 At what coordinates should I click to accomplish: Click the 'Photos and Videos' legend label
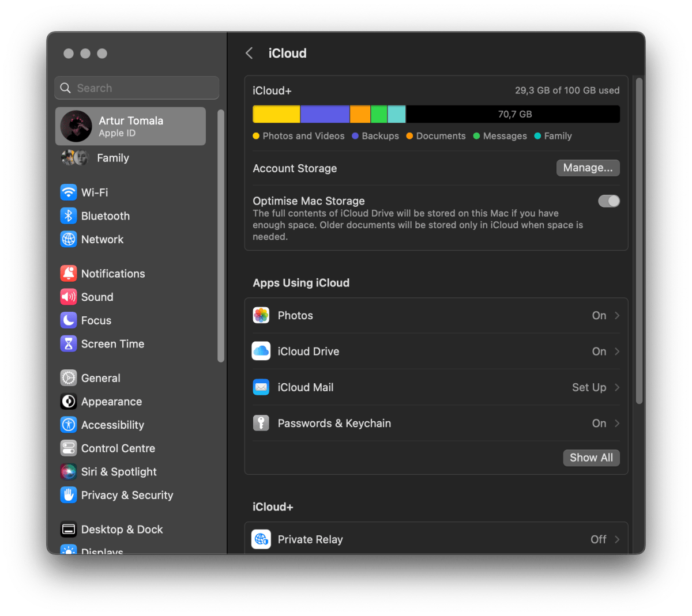point(303,136)
